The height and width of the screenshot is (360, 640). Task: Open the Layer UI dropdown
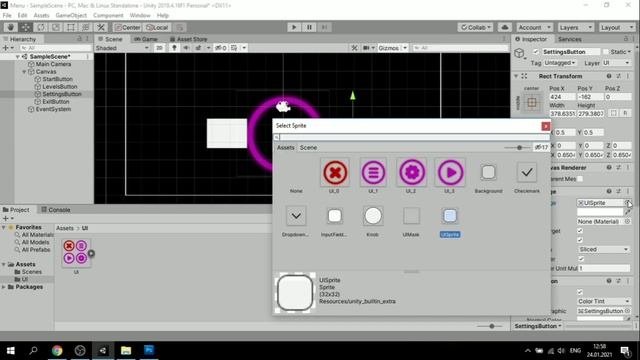pyautogui.click(x=616, y=63)
